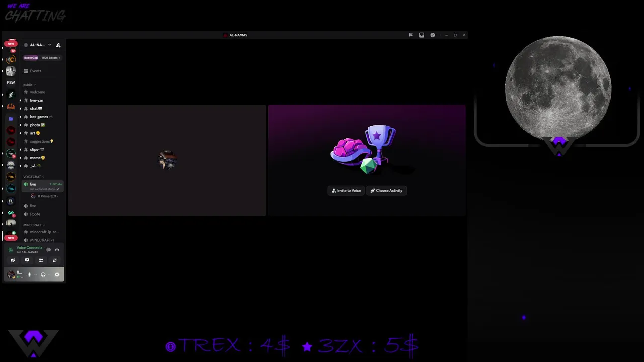Click the invite people icon beside AL-NA

(58, 45)
